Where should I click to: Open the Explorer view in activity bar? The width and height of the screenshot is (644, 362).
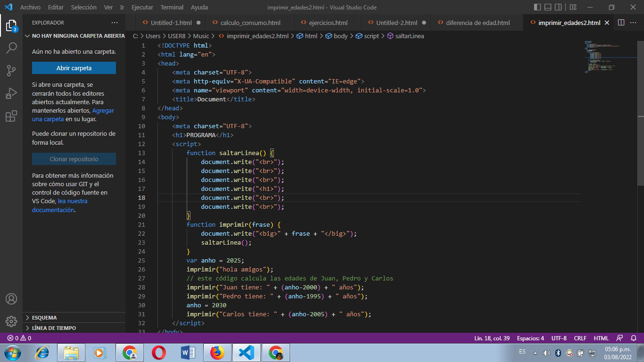click(x=11, y=25)
